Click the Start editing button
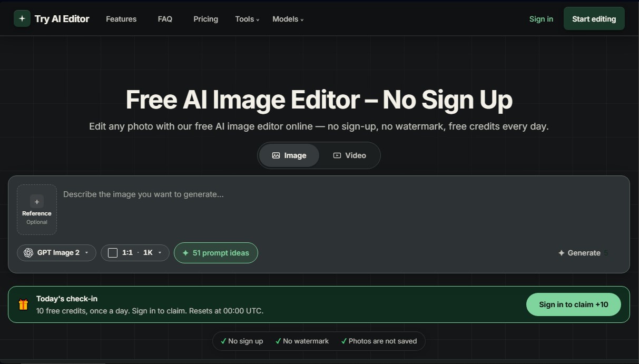Viewport: 639px width, 364px height. [594, 18]
